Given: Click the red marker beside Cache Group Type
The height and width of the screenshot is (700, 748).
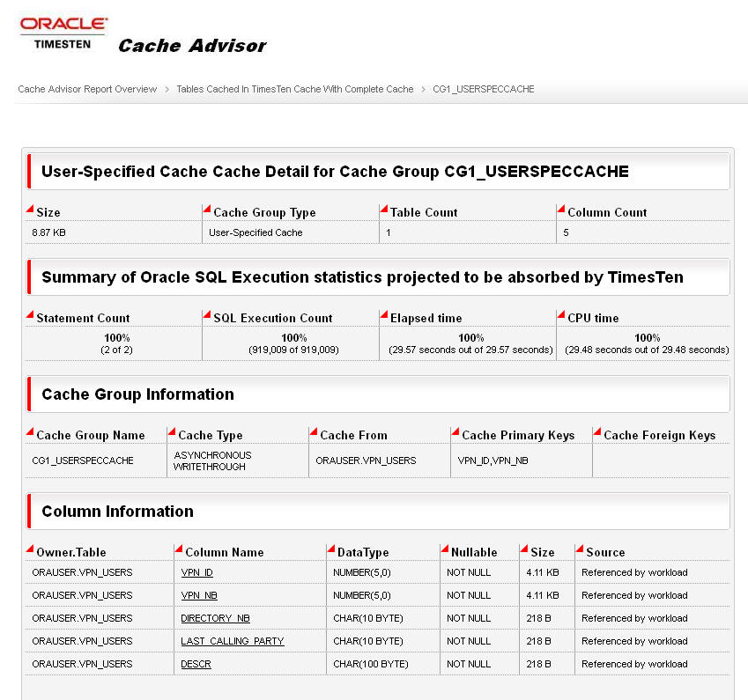Looking at the screenshot, I should point(206,209).
